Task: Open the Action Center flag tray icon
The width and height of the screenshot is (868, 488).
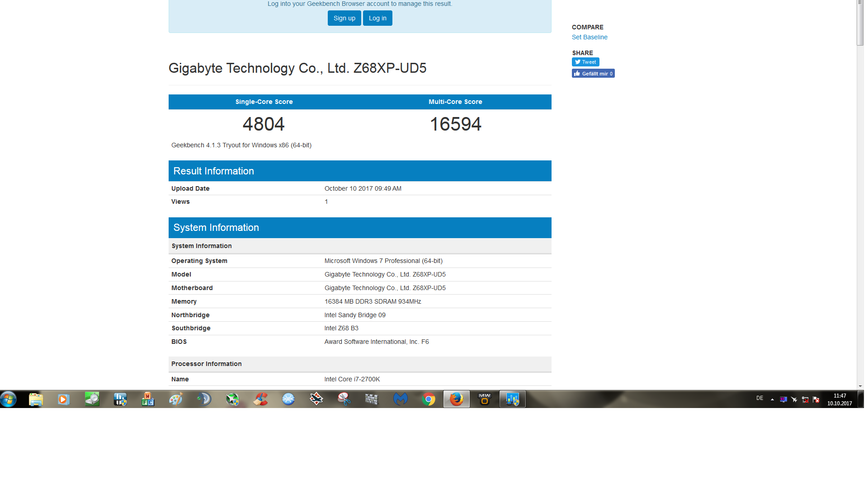Action: pos(816,399)
